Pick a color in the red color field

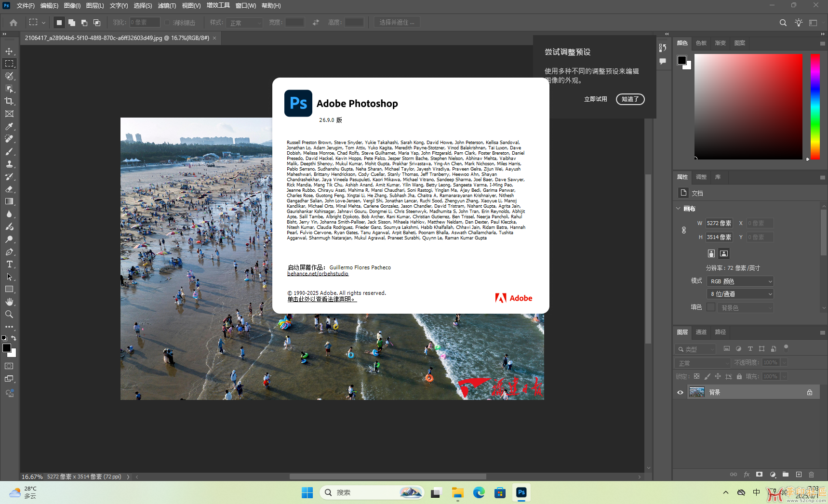(748, 106)
